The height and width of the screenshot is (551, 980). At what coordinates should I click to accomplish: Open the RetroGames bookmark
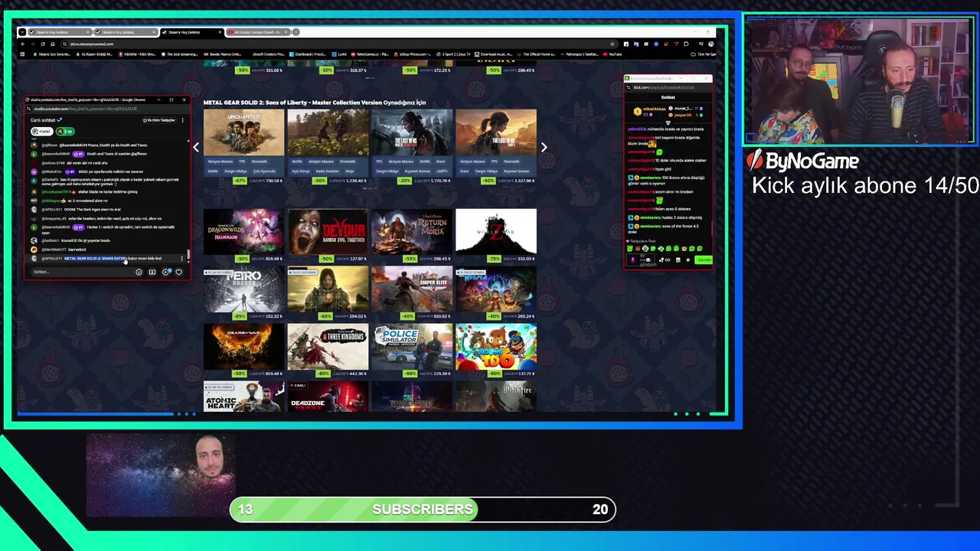[x=370, y=54]
